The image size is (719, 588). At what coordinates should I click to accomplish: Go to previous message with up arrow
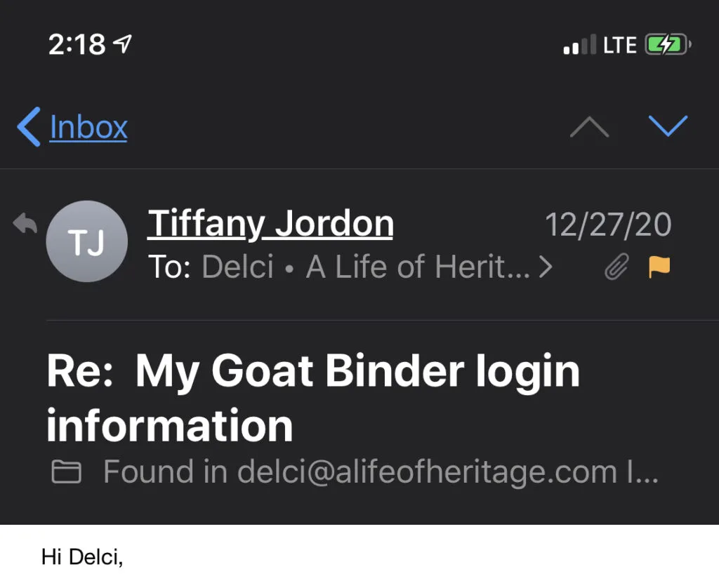click(589, 127)
